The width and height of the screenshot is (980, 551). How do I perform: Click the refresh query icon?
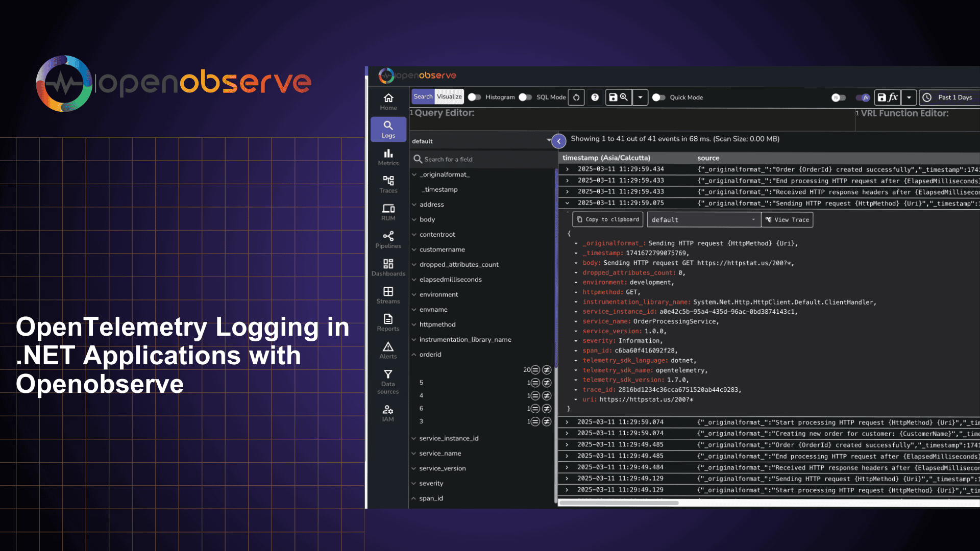point(576,97)
